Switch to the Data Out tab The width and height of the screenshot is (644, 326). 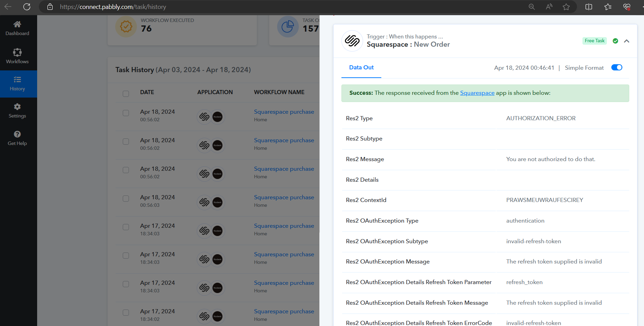[x=361, y=68]
